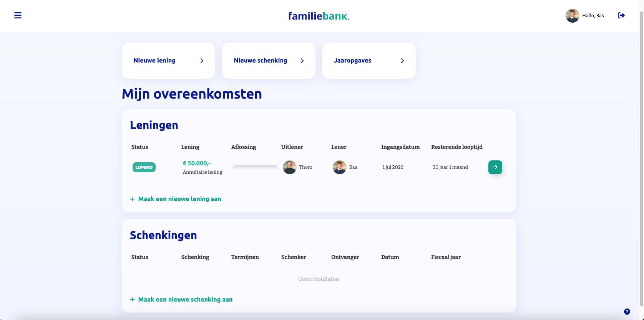Click the Ingangsdatum column header

(400, 147)
